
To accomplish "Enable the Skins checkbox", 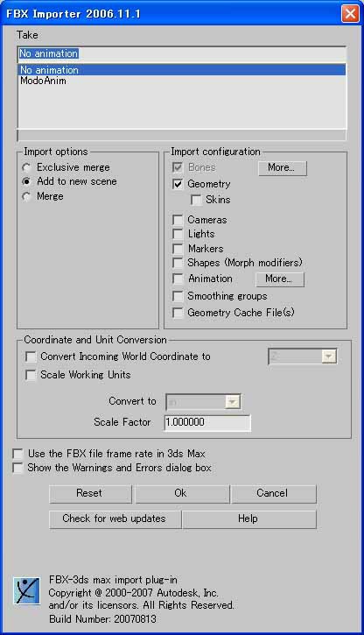I will (x=196, y=200).
